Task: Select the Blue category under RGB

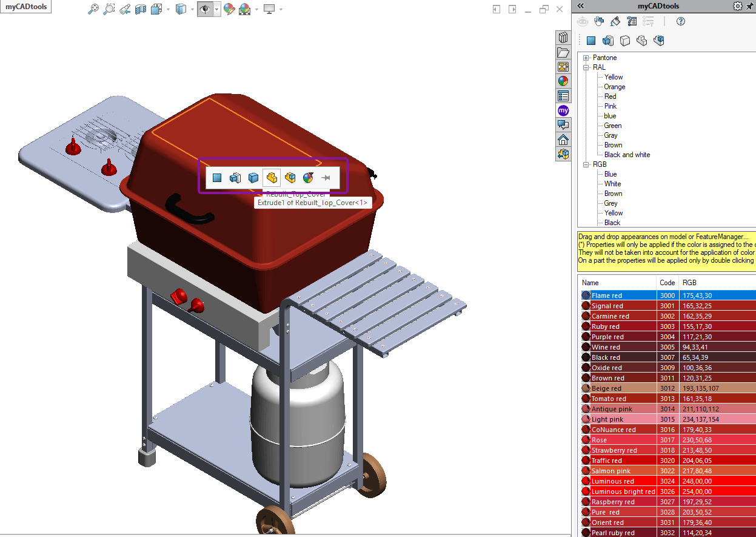Action: tap(610, 174)
